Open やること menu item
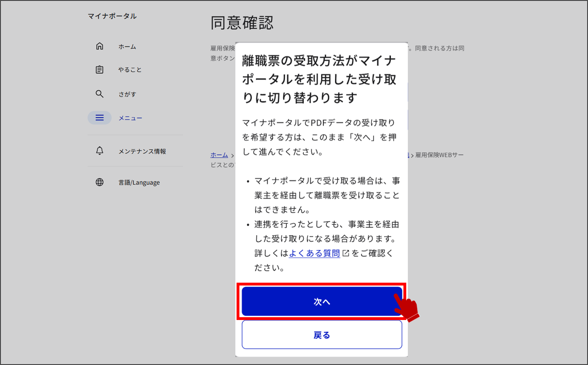The height and width of the screenshot is (365, 588). pos(130,70)
